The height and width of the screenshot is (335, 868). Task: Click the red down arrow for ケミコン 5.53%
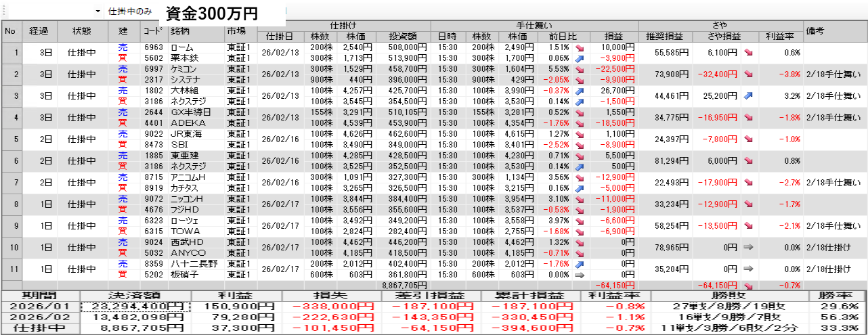coord(580,69)
